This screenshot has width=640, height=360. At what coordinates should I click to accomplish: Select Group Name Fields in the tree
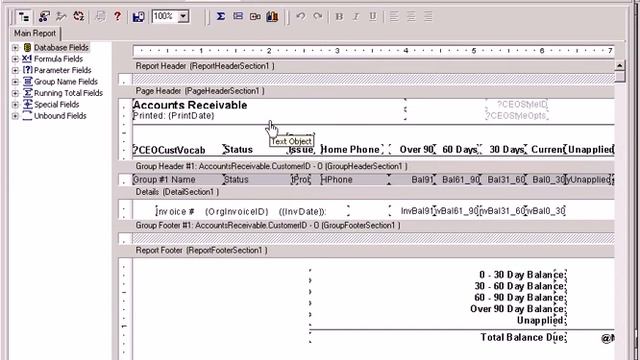click(66, 82)
